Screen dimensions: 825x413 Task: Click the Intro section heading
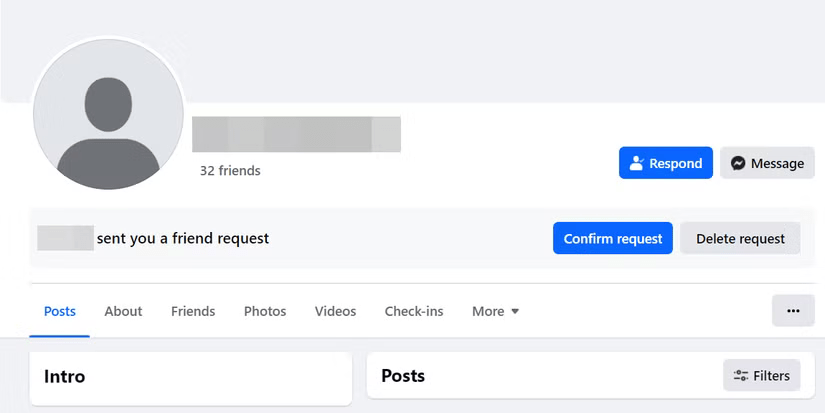point(65,377)
